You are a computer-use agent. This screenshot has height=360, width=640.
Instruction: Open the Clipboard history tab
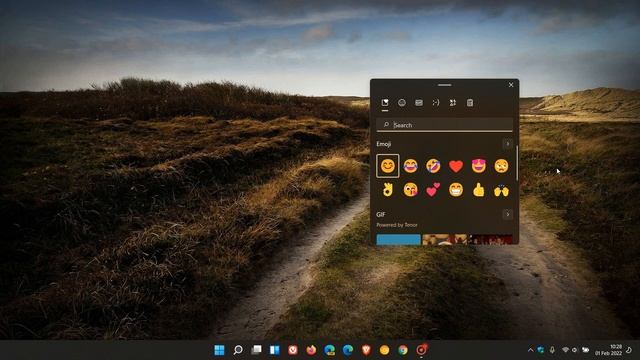click(x=470, y=103)
